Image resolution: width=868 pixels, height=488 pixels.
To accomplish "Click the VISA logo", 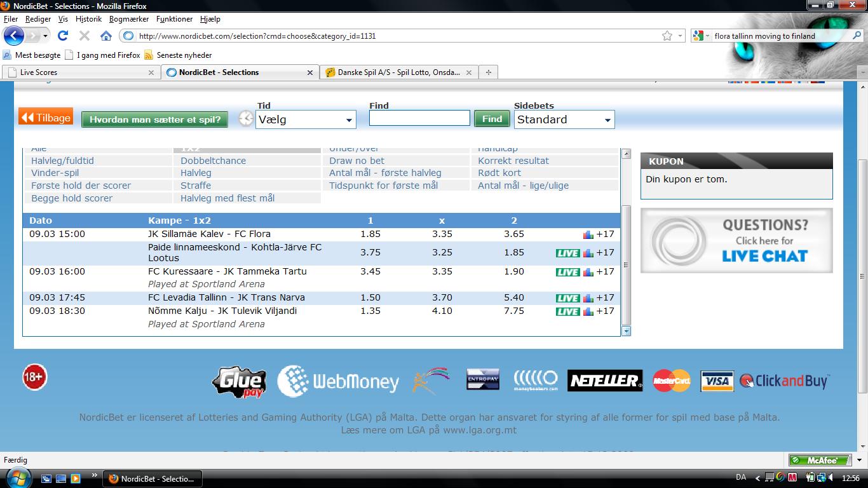I will (717, 381).
